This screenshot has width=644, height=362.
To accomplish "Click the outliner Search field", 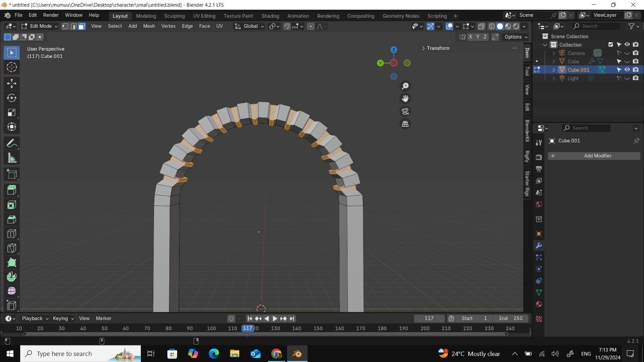I will [x=596, y=26].
